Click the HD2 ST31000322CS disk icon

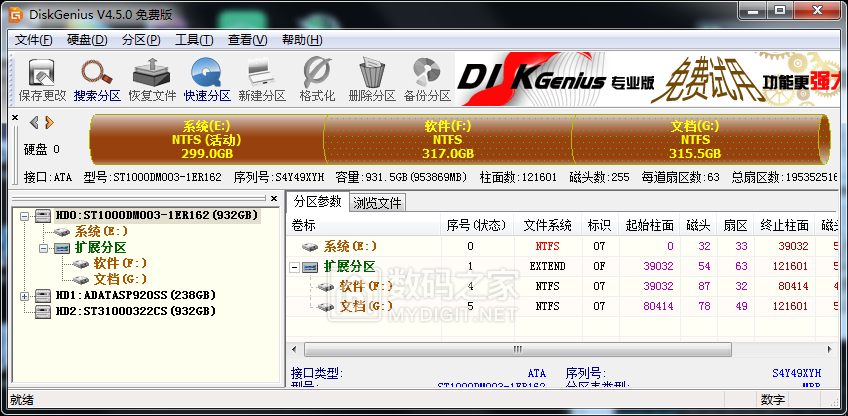click(x=43, y=311)
